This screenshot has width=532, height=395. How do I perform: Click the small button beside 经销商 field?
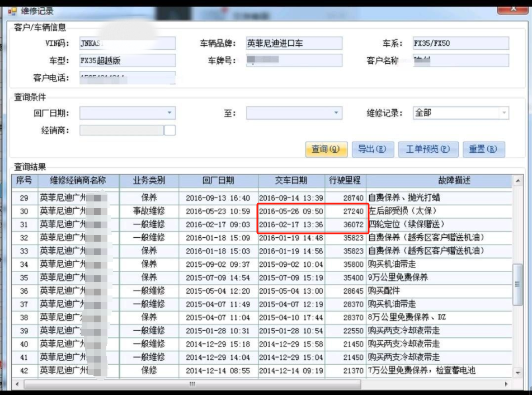tap(170, 130)
